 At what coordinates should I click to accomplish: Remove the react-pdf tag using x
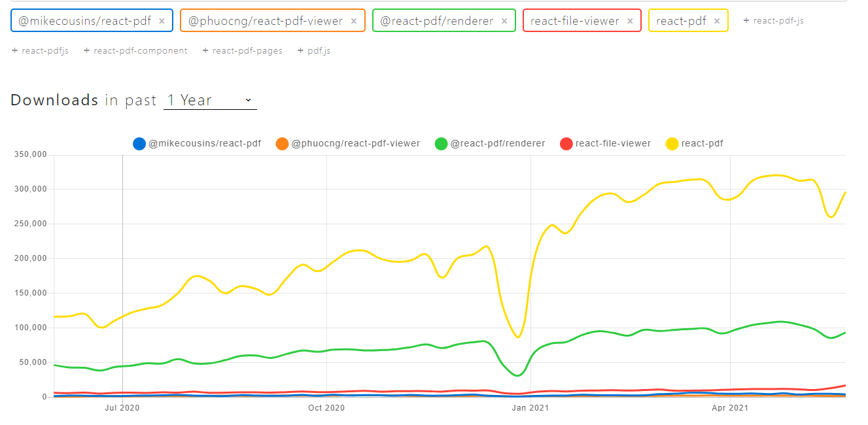(717, 21)
